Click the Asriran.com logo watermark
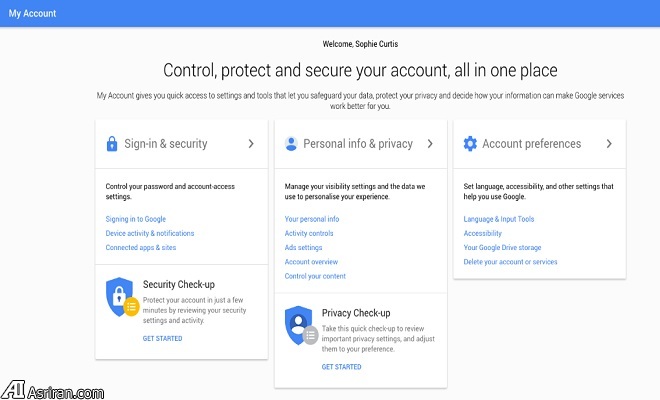This screenshot has height=400, width=660. pyautogui.click(x=52, y=390)
